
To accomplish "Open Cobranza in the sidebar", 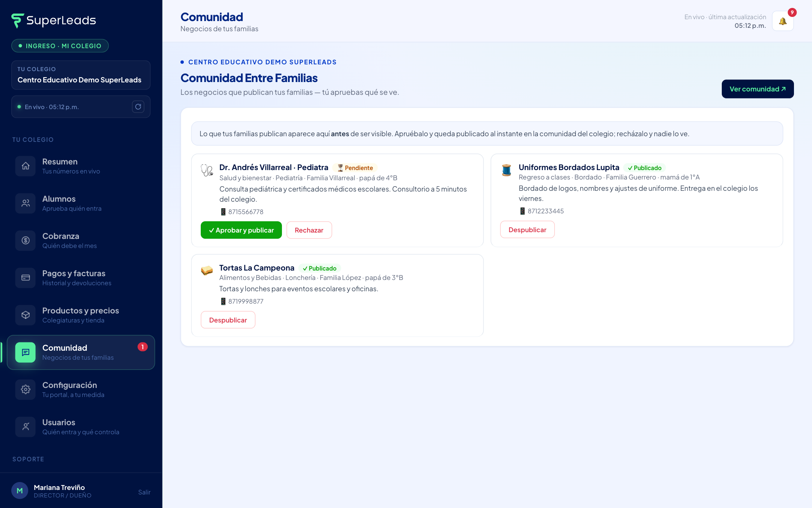I will click(81, 240).
